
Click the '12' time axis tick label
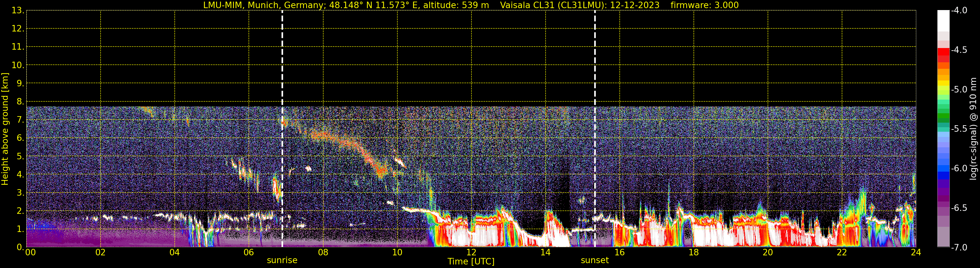point(471,252)
